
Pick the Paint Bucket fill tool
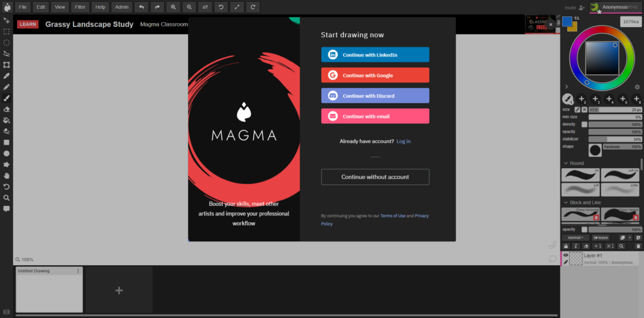coord(7,120)
